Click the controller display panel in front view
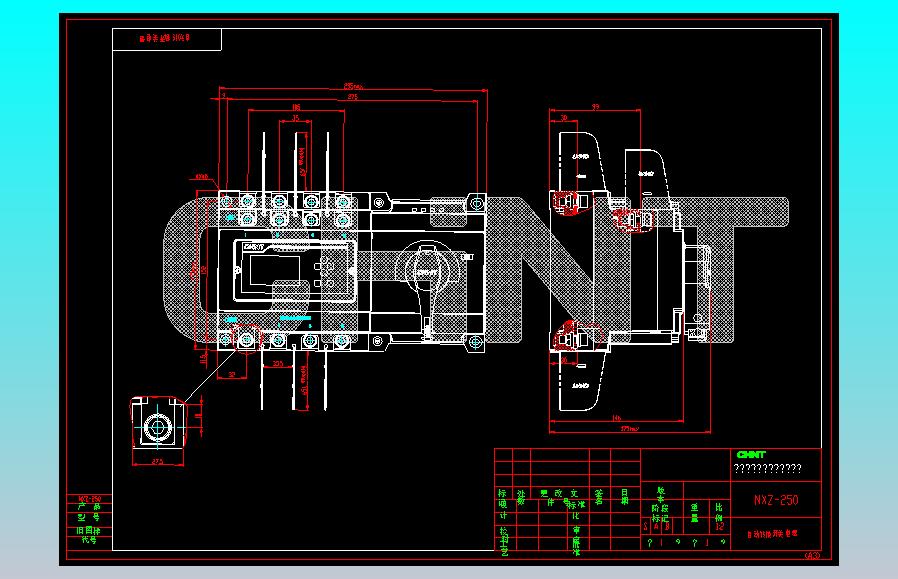Viewport: 898px width, 579px height. (294, 271)
